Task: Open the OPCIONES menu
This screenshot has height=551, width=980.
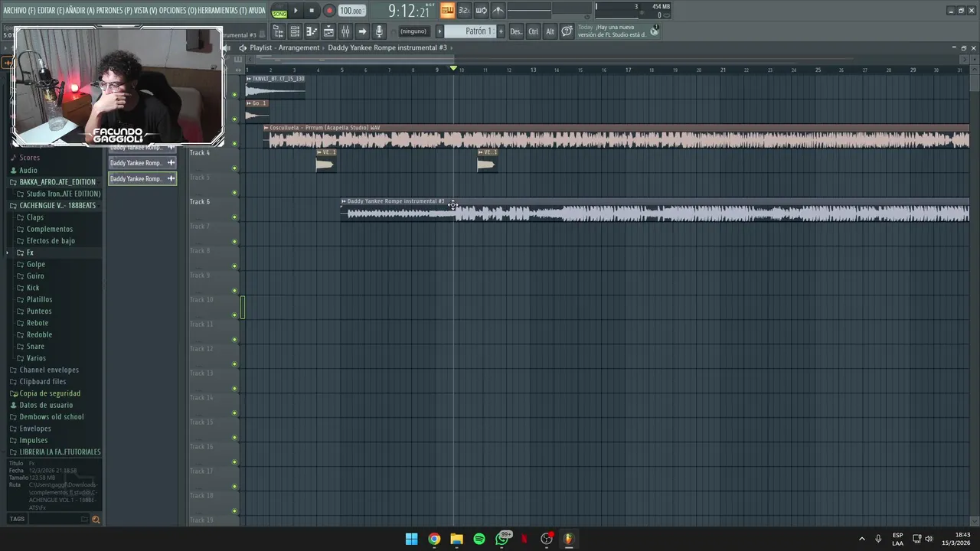Action: (178, 11)
